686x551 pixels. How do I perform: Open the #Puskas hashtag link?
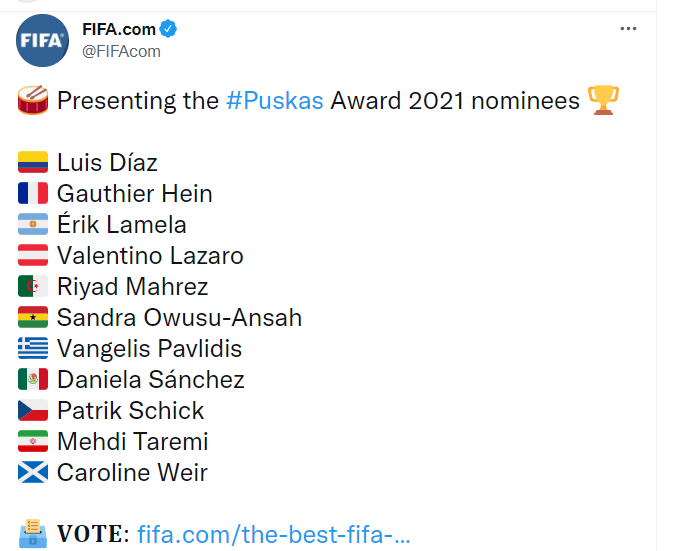[x=275, y=100]
